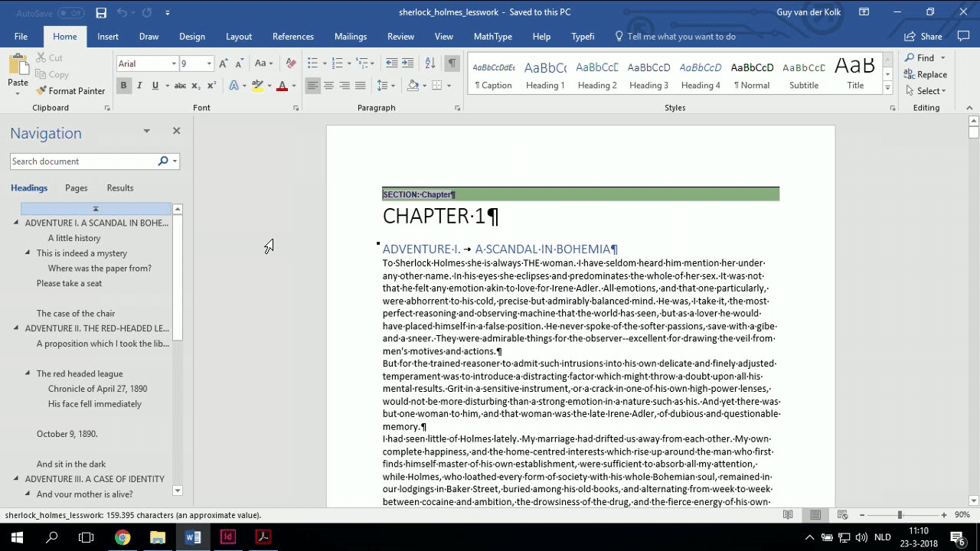Adjust the zoom slider in status bar
This screenshot has height=551, width=980.
[900, 515]
